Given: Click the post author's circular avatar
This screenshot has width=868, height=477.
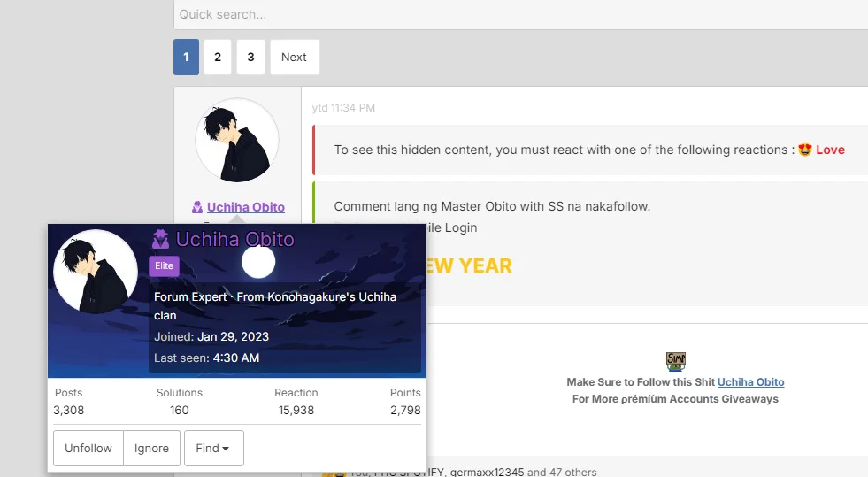Looking at the screenshot, I should (237, 140).
